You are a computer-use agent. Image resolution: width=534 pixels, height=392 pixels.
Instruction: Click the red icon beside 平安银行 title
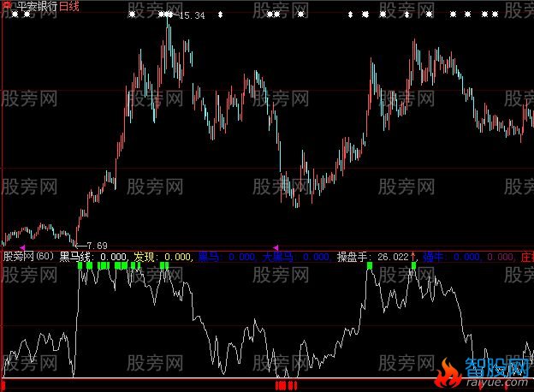click(x=7, y=5)
